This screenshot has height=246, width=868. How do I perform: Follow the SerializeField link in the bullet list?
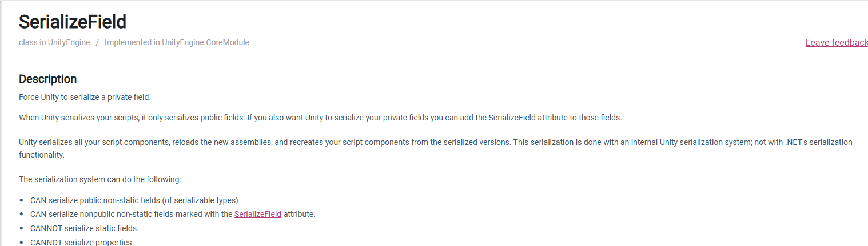click(258, 214)
